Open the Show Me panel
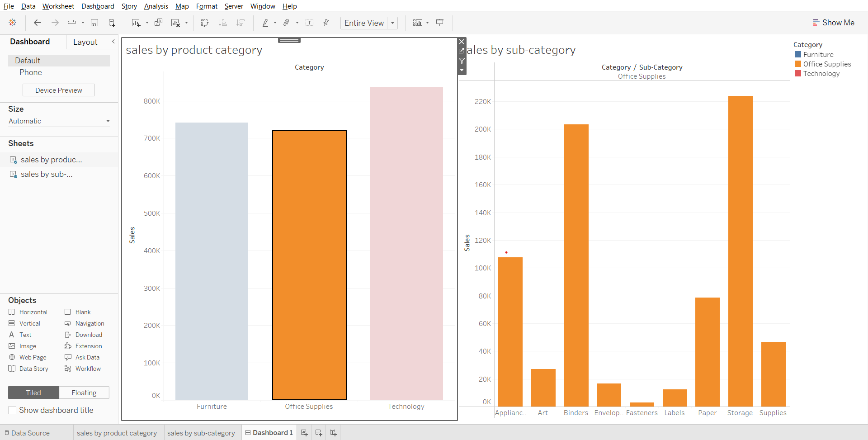868x440 pixels. pyautogui.click(x=833, y=23)
